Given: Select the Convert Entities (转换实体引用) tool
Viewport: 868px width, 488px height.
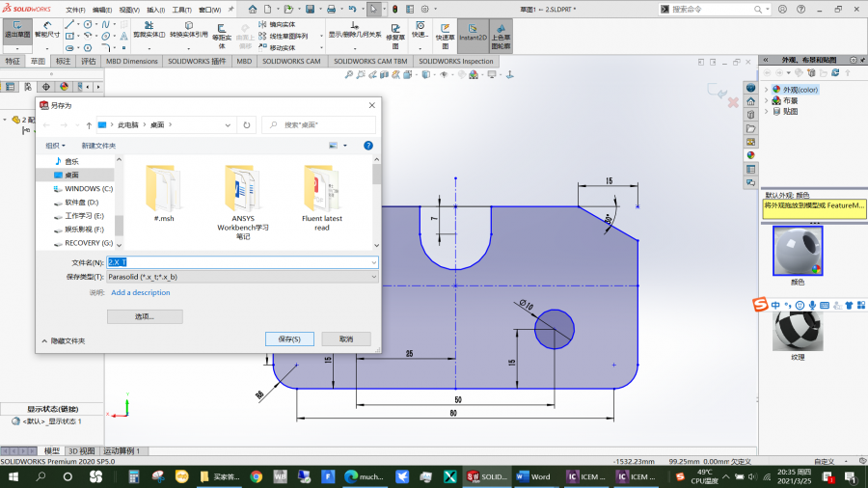Looking at the screenshot, I should tap(188, 28).
